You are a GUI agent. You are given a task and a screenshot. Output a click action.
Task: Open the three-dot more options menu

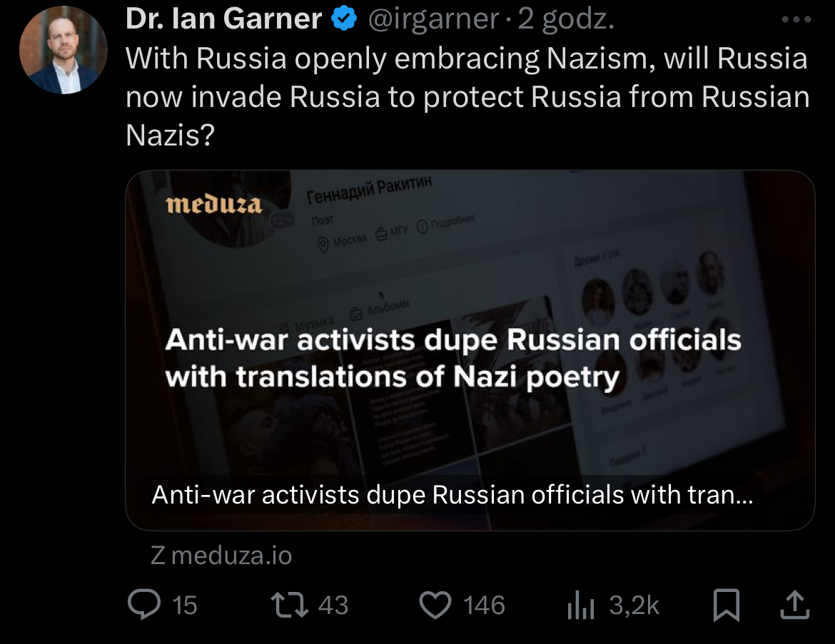tap(796, 19)
